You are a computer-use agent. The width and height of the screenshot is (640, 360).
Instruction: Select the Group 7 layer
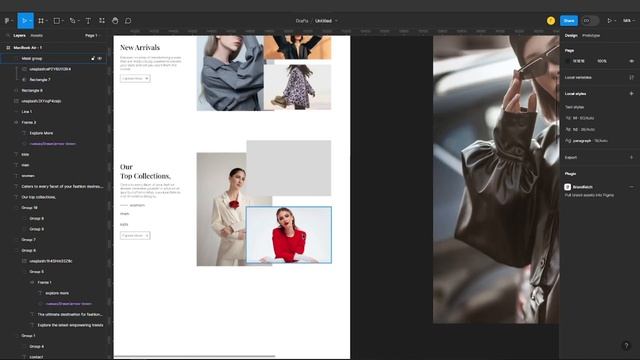(x=29, y=240)
